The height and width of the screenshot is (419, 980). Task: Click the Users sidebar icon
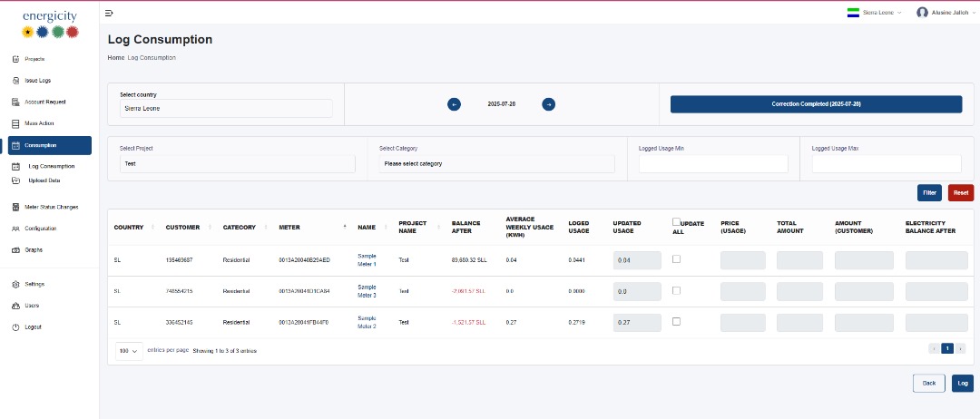[15, 306]
